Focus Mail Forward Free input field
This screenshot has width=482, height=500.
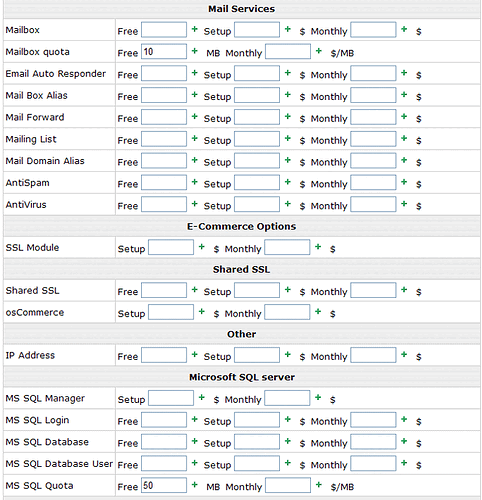(x=164, y=117)
